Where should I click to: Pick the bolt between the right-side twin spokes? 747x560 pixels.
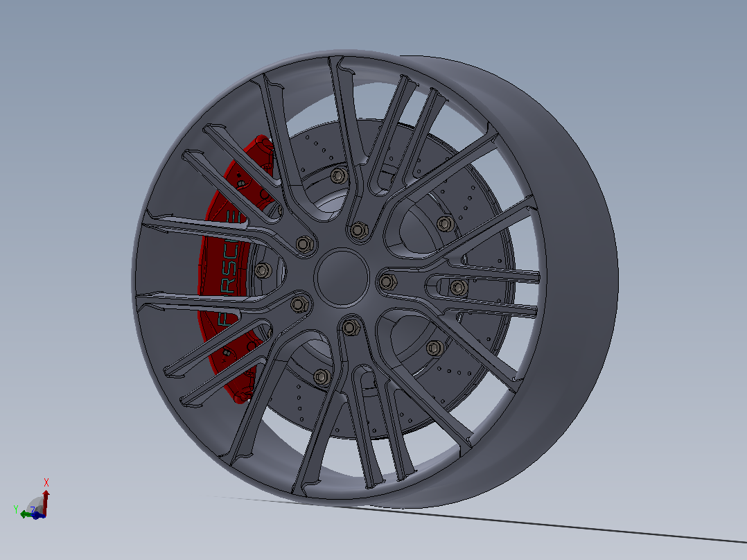click(459, 288)
